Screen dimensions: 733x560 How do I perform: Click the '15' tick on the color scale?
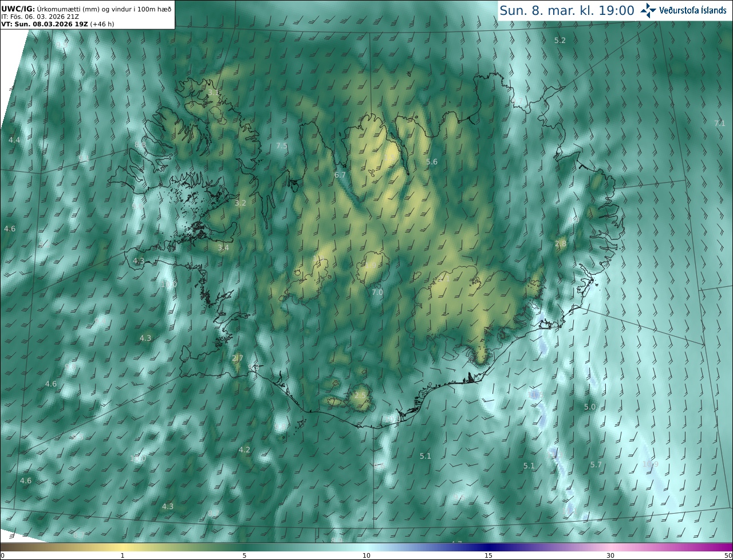488,555
